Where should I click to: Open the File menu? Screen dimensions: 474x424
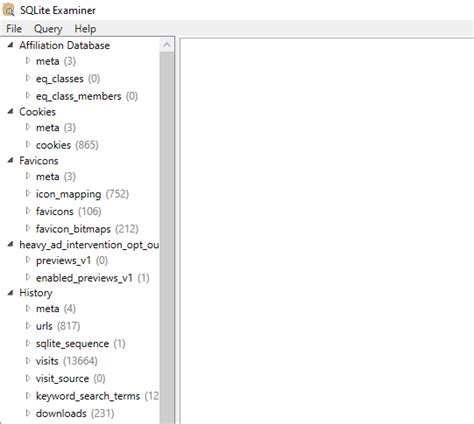(x=14, y=29)
